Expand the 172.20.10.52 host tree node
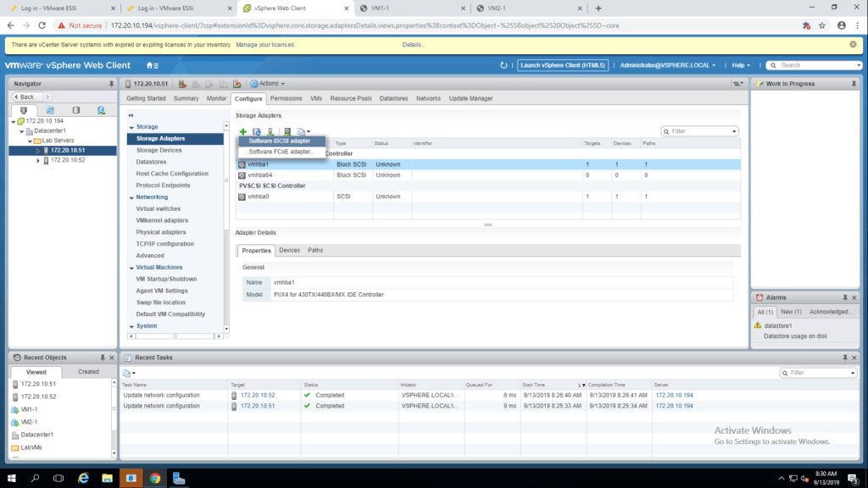868x488 pixels. 38,160
